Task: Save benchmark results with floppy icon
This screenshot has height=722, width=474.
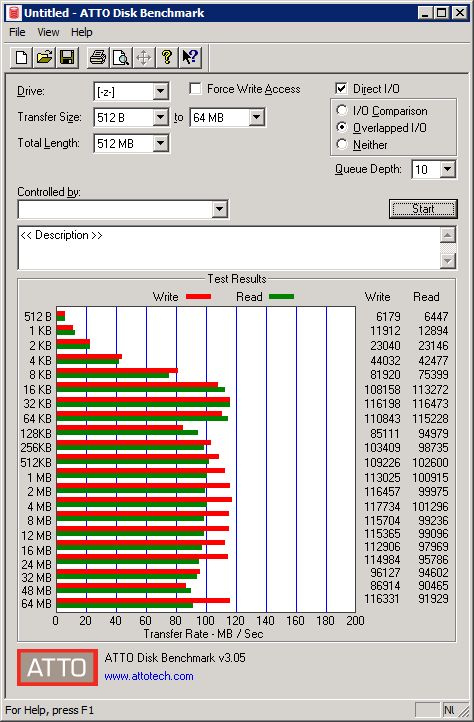Action: pyautogui.click(x=67, y=58)
